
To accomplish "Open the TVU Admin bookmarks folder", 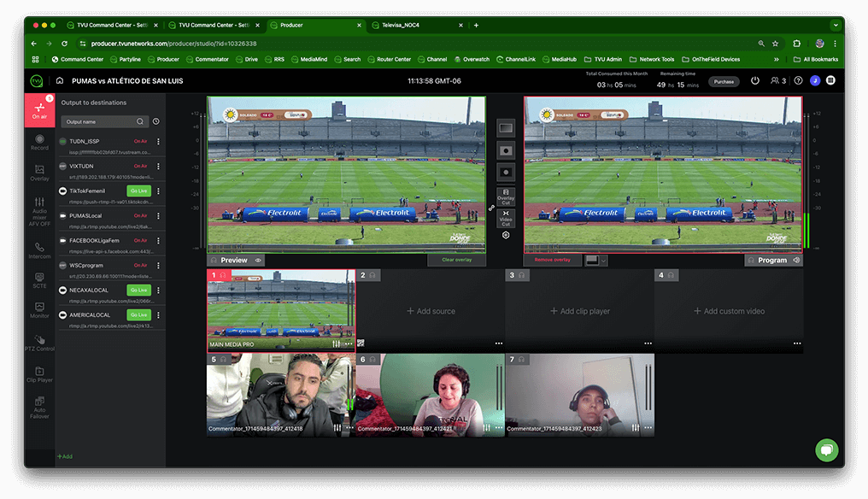I will tap(603, 59).
